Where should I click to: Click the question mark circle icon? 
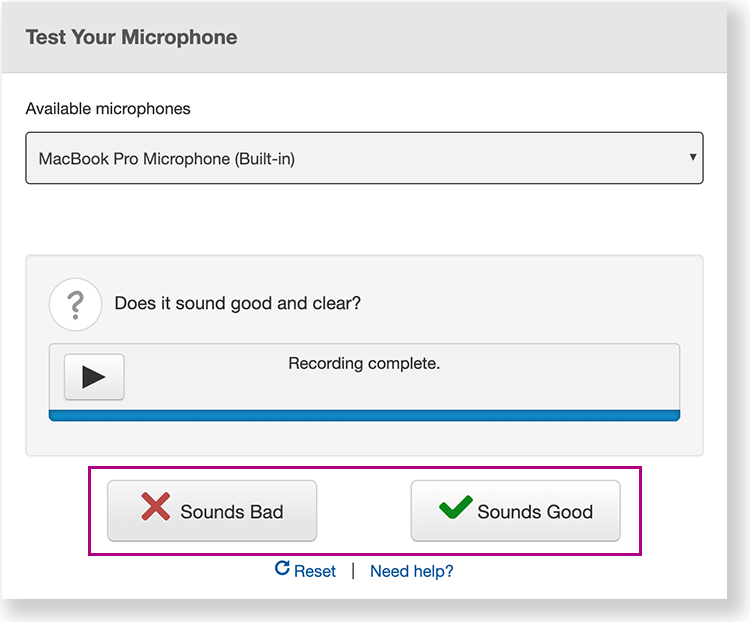pyautogui.click(x=75, y=304)
